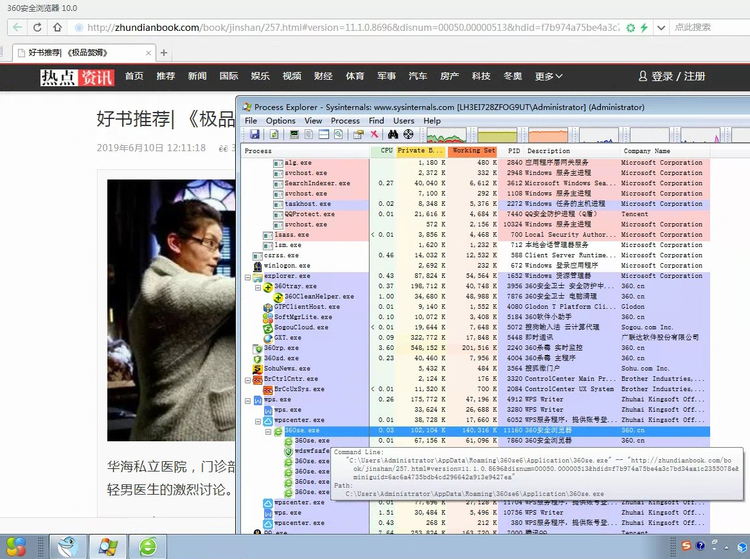This screenshot has height=559, width=750.
Task: Open the Properties toolbar icon
Action: pyautogui.click(x=358, y=134)
